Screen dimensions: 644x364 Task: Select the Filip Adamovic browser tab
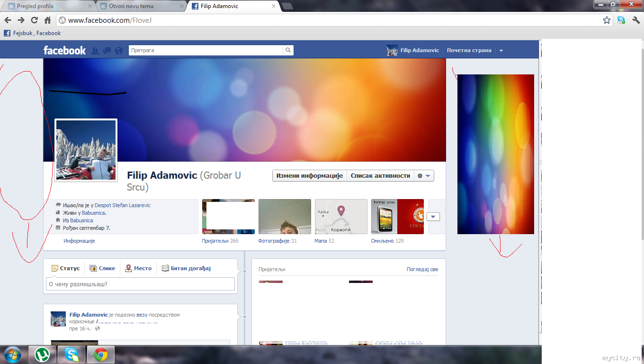(232, 6)
